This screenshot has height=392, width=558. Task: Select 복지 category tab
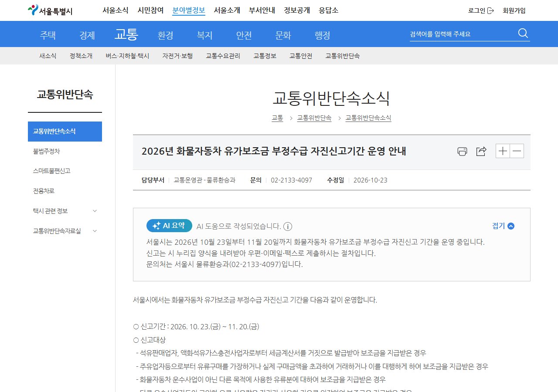pos(204,35)
